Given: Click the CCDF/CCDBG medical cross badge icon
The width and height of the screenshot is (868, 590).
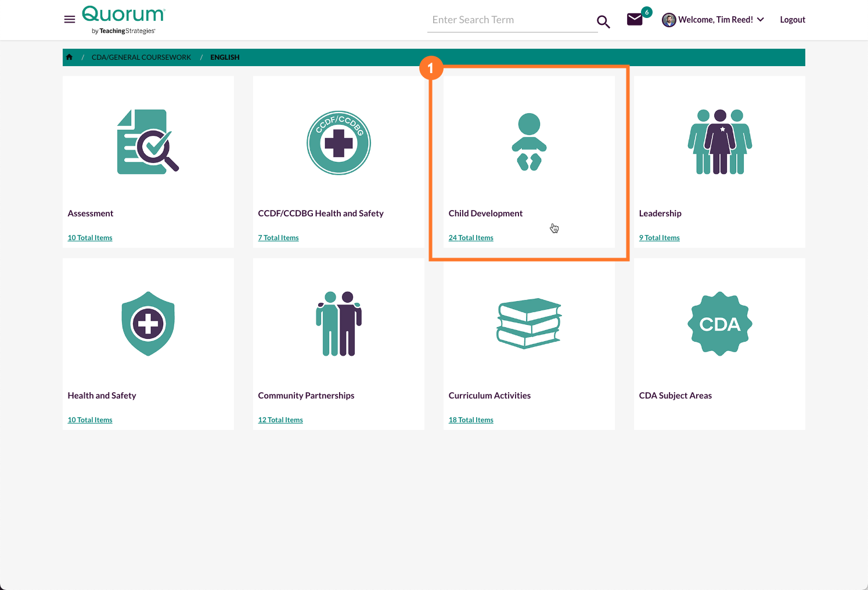Looking at the screenshot, I should [x=338, y=142].
